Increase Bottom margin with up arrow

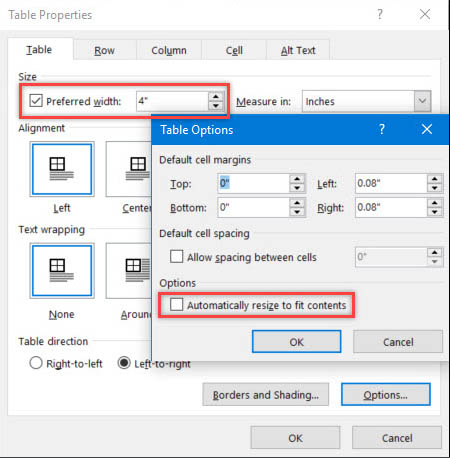point(297,203)
